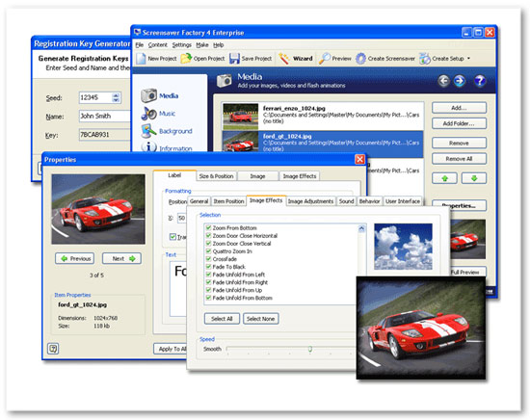Open the Image Adjustments tab
This screenshot has height=420, width=530.
(x=310, y=201)
